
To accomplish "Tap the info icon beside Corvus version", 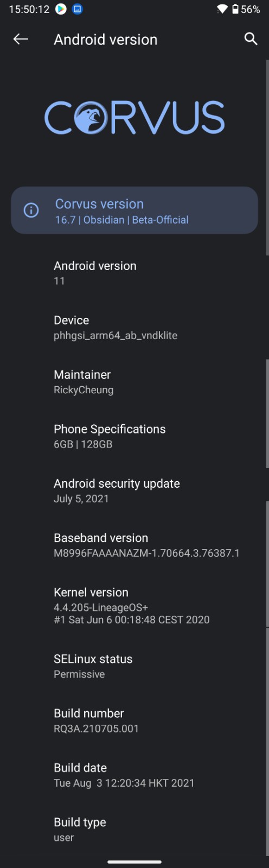I will point(31,210).
